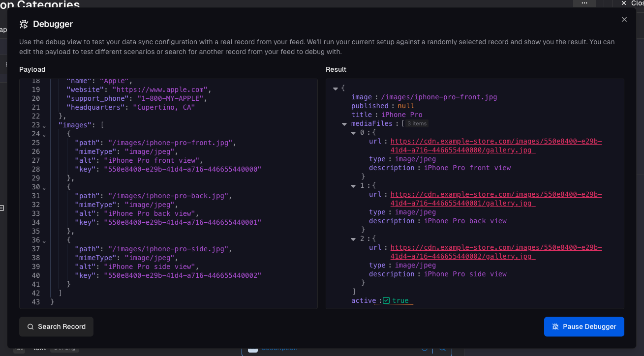This screenshot has width=644, height=356.
Task: Collapse the mediaFiles array in Result
Action: (x=344, y=123)
